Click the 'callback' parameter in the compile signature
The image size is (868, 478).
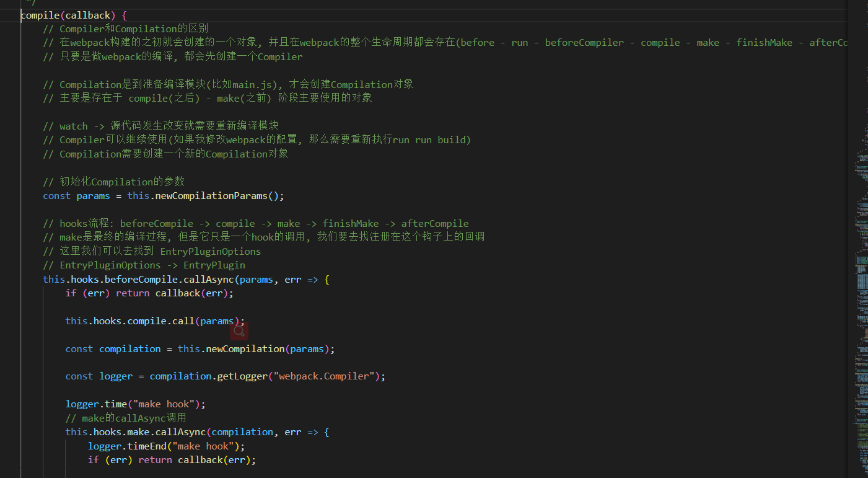coord(88,15)
